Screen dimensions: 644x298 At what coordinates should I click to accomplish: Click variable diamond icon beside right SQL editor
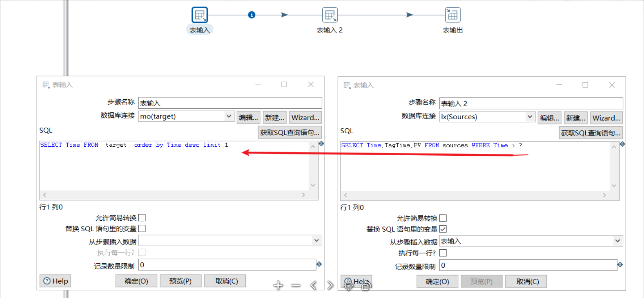pos(622,144)
